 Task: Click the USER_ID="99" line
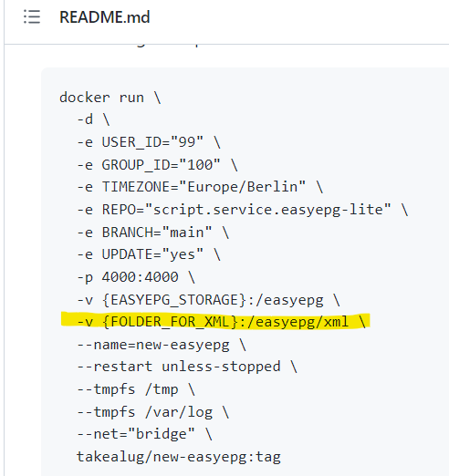149,142
